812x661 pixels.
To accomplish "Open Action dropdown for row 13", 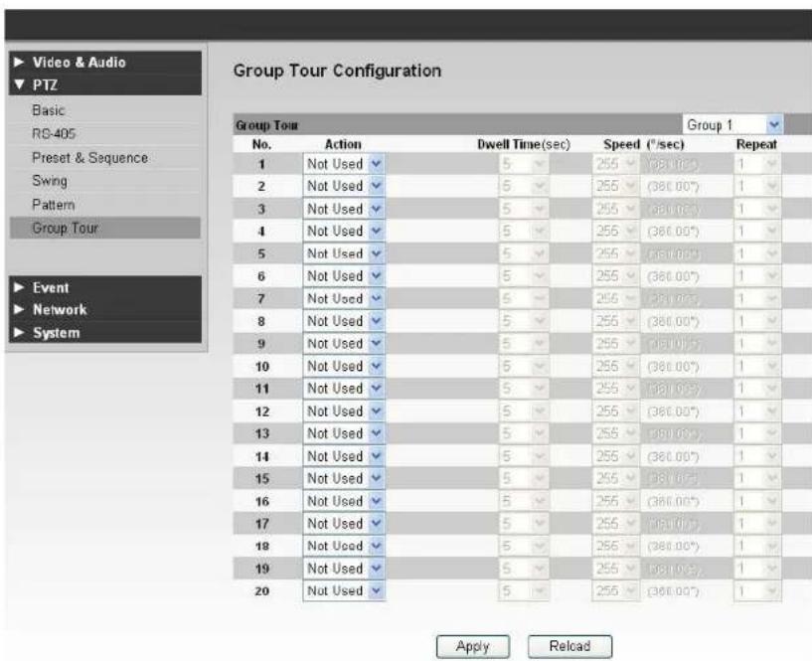I will click(344, 433).
